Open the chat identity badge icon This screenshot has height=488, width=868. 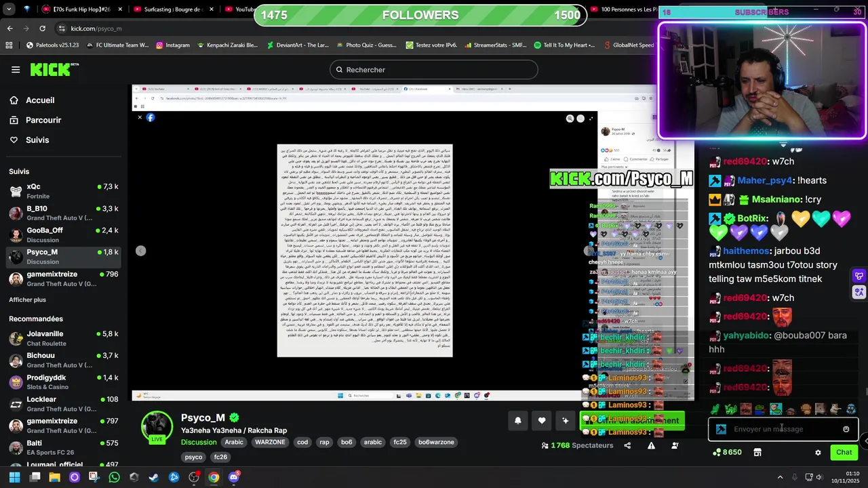coord(721,429)
